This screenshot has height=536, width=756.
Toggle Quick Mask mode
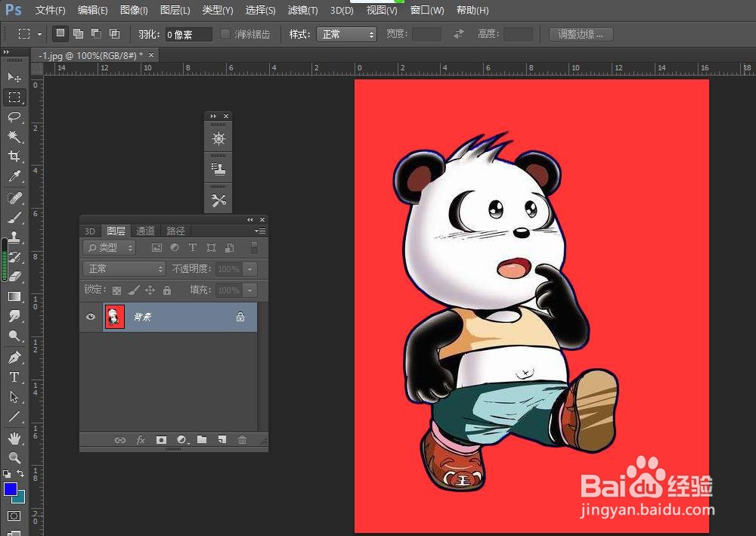14,516
